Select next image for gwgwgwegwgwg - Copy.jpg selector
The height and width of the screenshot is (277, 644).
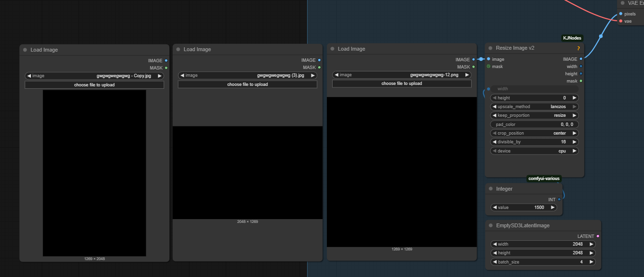160,76
